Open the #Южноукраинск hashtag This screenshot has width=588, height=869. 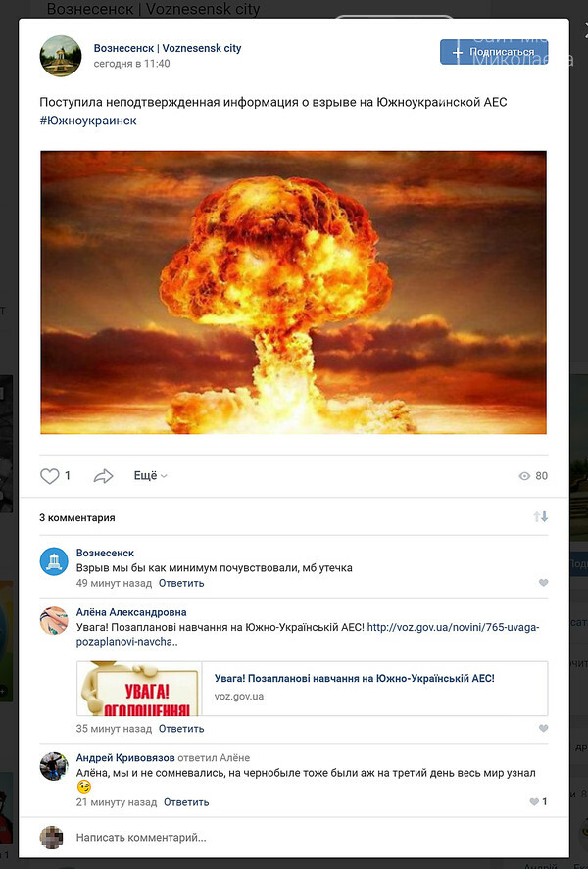point(88,121)
